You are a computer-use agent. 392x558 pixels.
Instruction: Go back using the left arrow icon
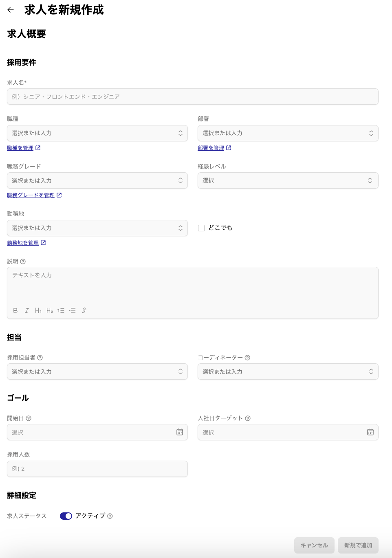[11, 10]
